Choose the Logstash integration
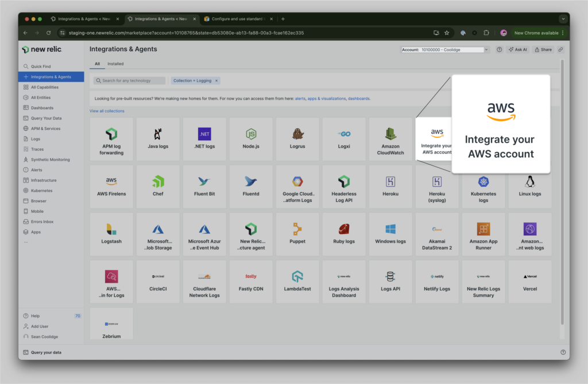This screenshot has height=384, width=588. [111, 234]
